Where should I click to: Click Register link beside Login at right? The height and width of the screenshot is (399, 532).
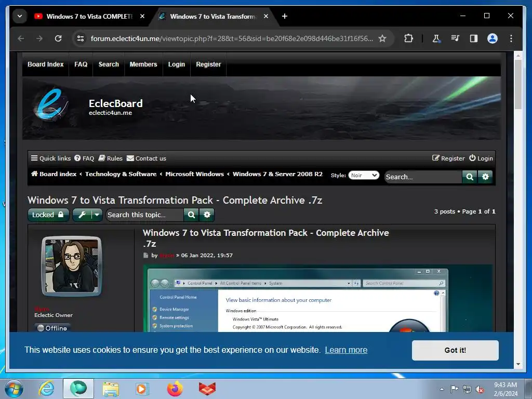[448, 158]
